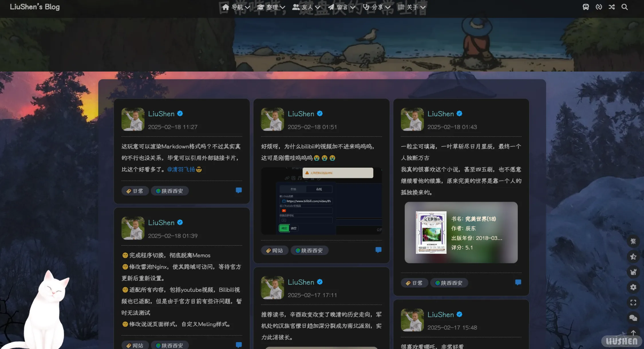Open the 整理 dropdown in the navbar
The height and width of the screenshot is (349, 644).
click(x=272, y=7)
